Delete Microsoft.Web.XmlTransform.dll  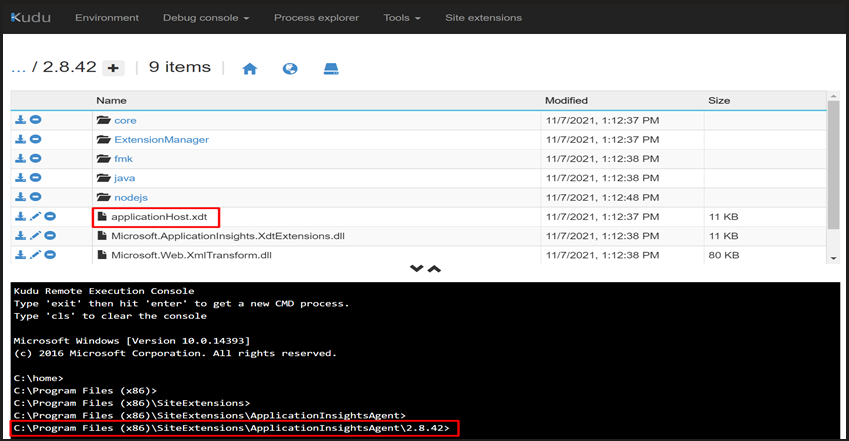[x=50, y=255]
